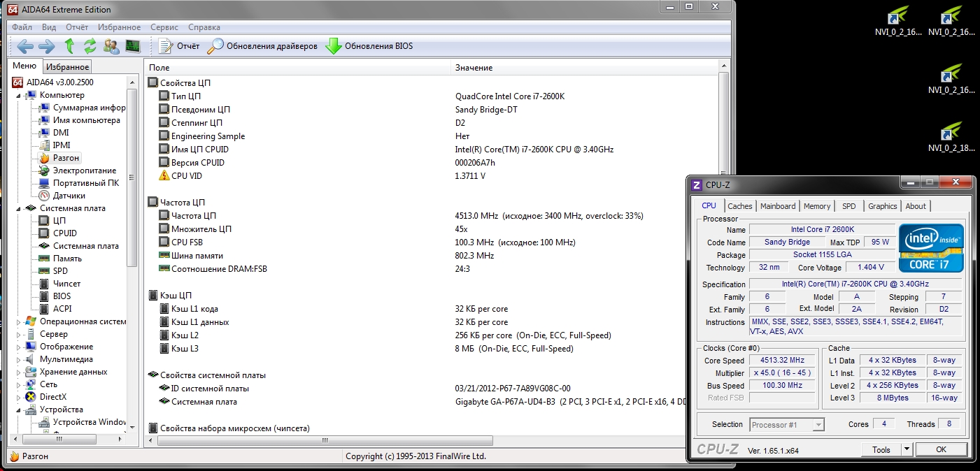Go back with the blue left arrow
The height and width of the screenshot is (471, 980).
point(26,46)
